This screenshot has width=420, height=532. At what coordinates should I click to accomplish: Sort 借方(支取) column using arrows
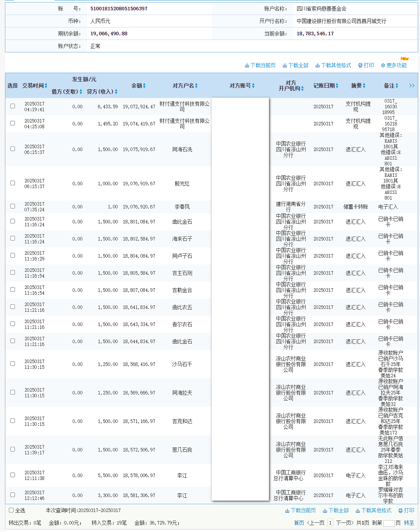pyautogui.click(x=81, y=92)
